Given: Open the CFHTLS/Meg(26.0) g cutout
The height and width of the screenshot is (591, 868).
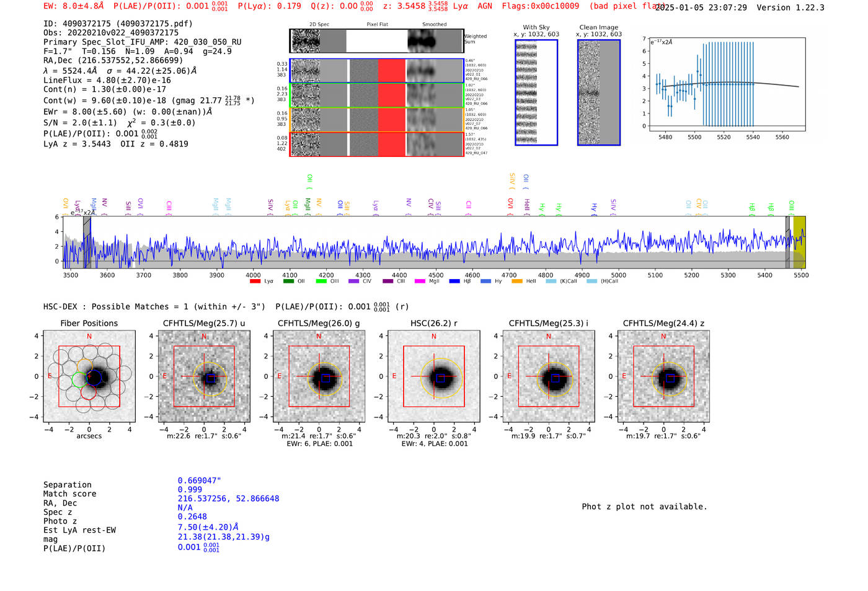Looking at the screenshot, I should point(319,376).
